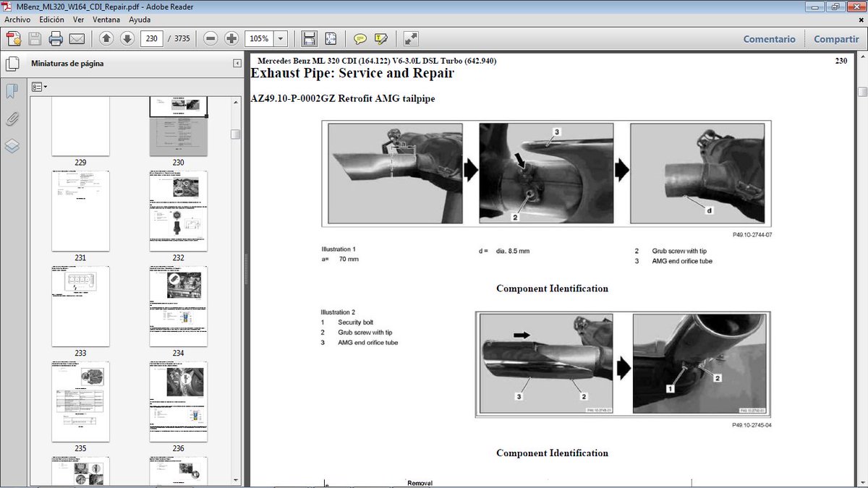Click the document vertical scrollbar thumb
The height and width of the screenshot is (488, 868).
[862, 92]
